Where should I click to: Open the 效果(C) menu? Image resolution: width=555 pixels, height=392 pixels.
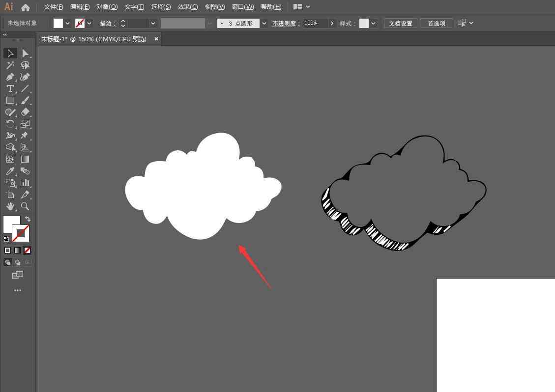tap(188, 7)
